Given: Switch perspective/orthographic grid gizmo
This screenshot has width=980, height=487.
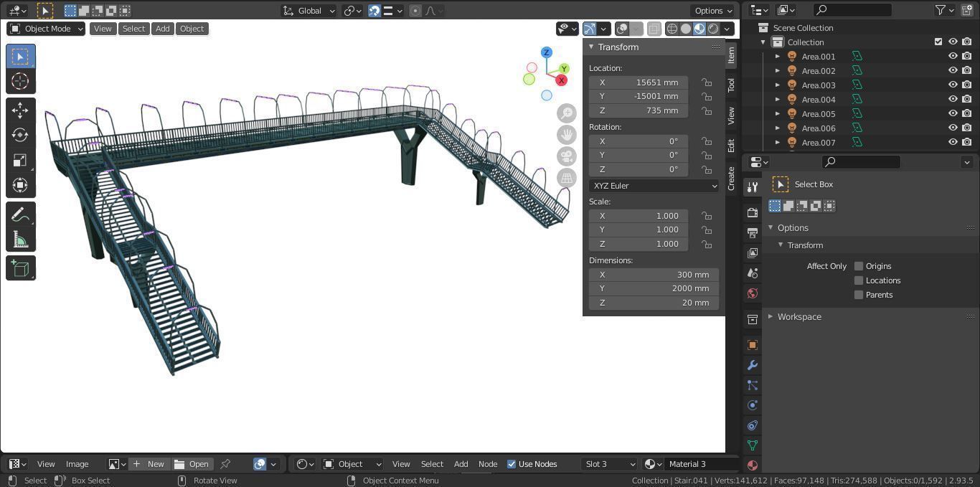Looking at the screenshot, I should (x=567, y=178).
